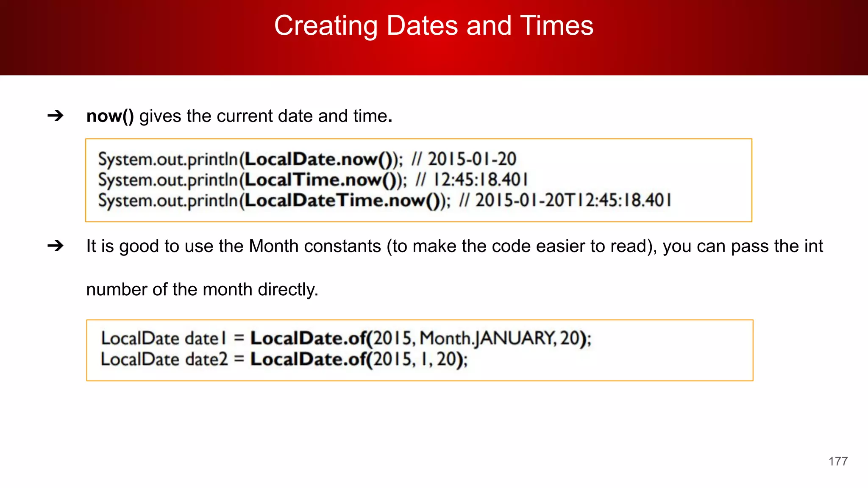This screenshot has width=868, height=488.
Task: Click the 'LocalDate date2' declaration
Action: 164,359
